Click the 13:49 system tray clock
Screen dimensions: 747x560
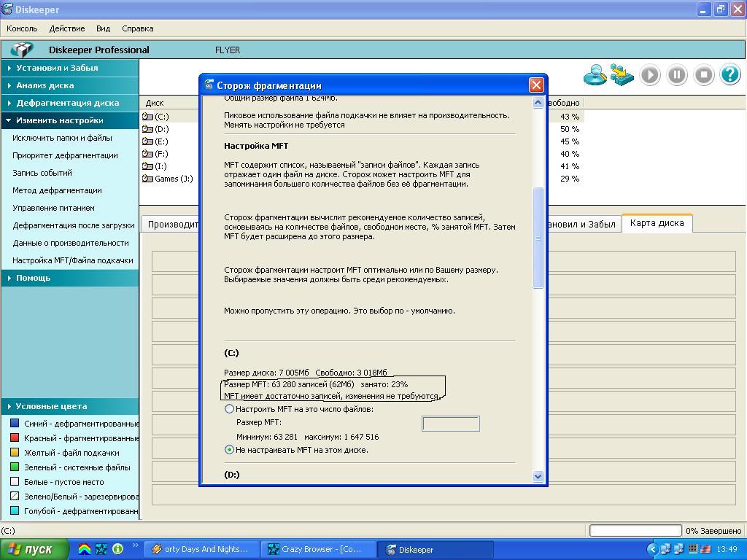point(727,550)
